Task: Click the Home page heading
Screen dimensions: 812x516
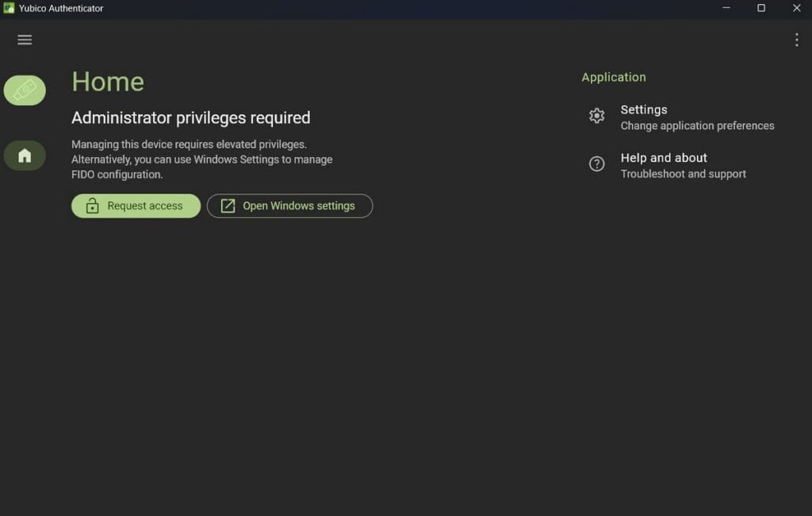Action: pos(108,82)
